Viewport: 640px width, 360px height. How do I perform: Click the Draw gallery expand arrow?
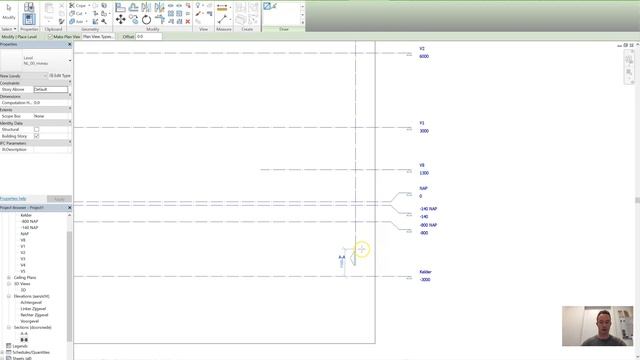pos(302,22)
